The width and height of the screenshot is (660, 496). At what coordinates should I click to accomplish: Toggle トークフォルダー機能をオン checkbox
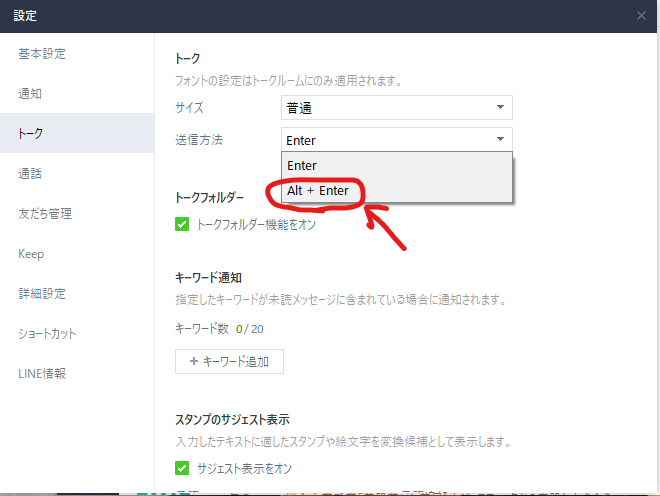pyautogui.click(x=182, y=224)
